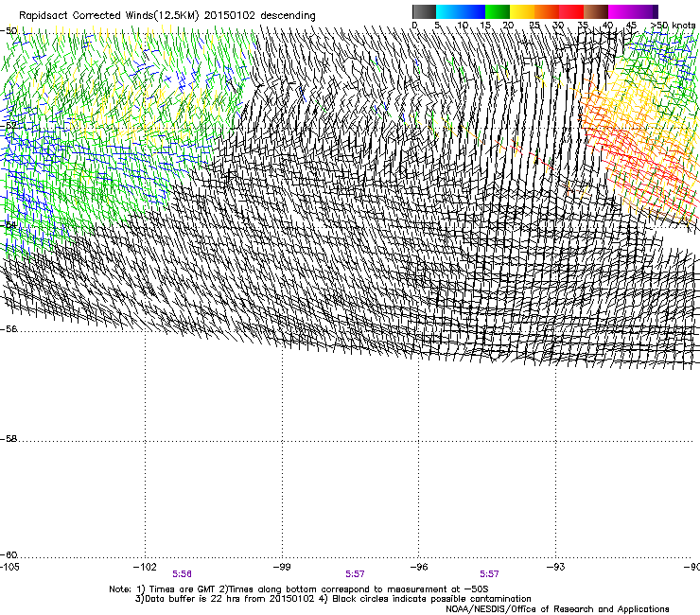
Task: Click the legend label '40'
Action: 607,25
